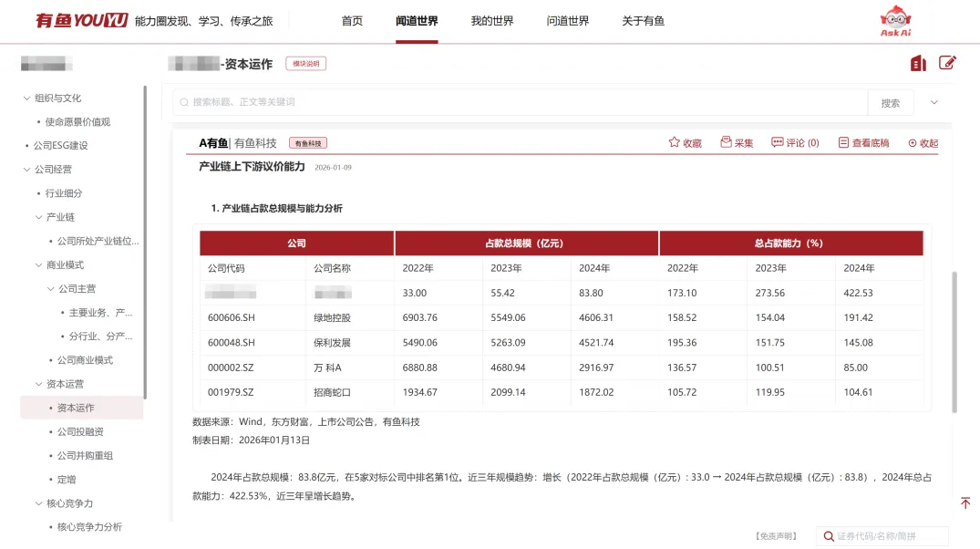Select 公司投融资 in sidebar
Viewport: 980px width, 549px height.
tap(80, 432)
